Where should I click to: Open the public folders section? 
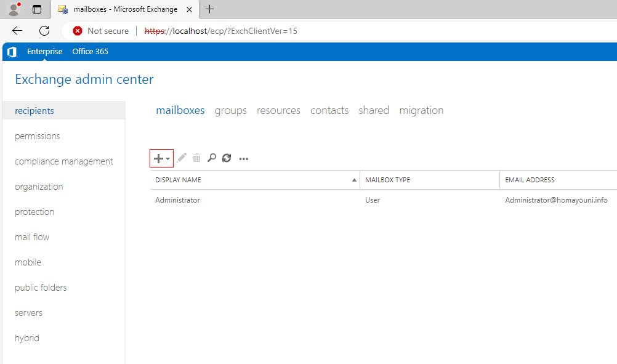coord(41,288)
